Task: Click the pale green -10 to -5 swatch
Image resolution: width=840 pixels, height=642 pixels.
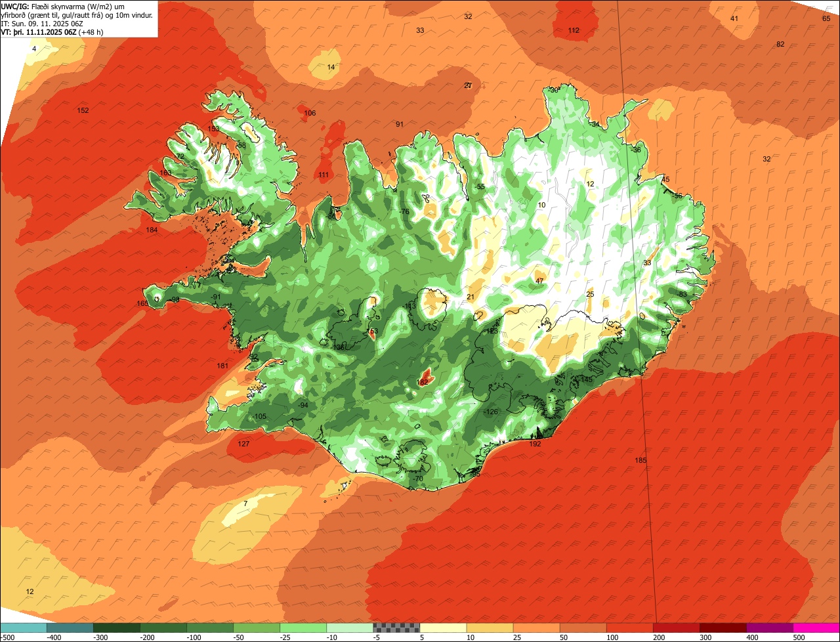Action: [350, 628]
